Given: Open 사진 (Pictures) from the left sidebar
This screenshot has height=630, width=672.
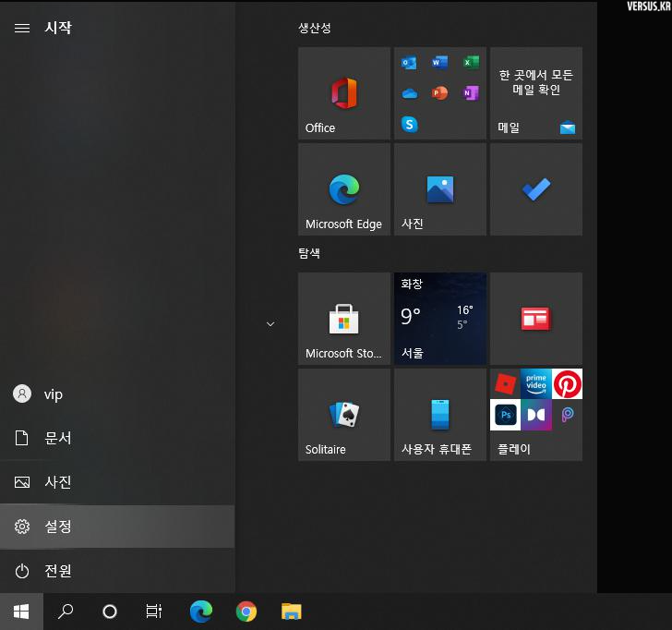Looking at the screenshot, I should [117, 482].
